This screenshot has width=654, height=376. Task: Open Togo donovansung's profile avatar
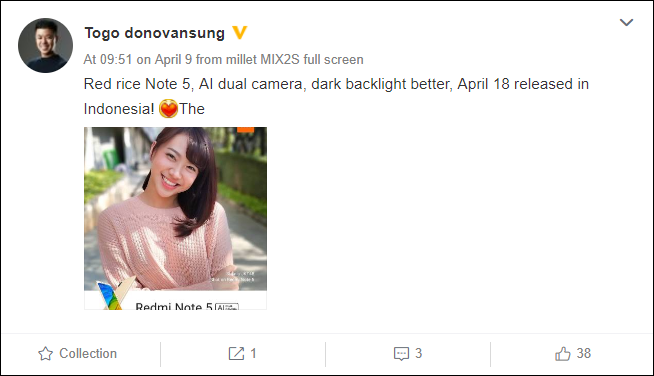point(45,45)
